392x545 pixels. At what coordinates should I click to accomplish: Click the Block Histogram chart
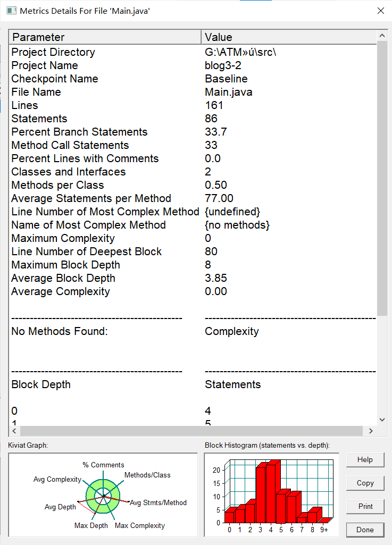272,495
